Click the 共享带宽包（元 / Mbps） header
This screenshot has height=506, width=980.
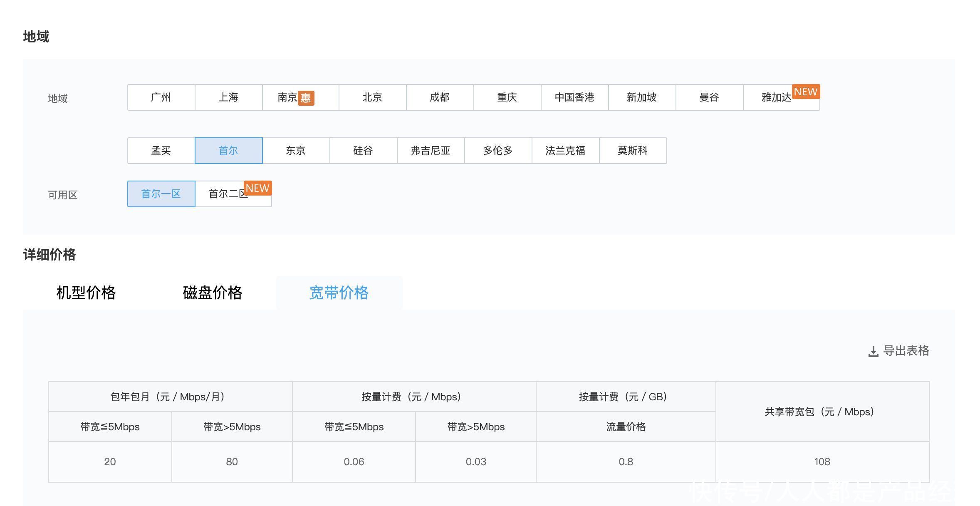(822, 412)
